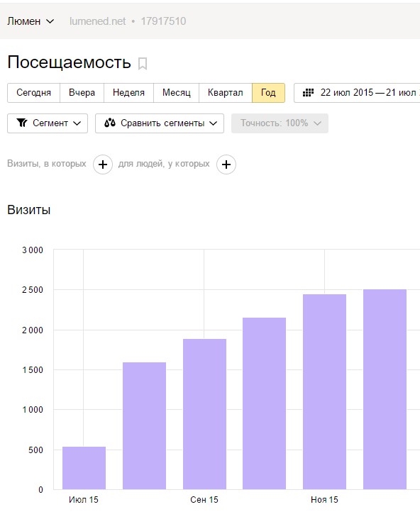The width and height of the screenshot is (420, 524).
Task: Click the Ноя 15 axis label
Action: [x=324, y=500]
